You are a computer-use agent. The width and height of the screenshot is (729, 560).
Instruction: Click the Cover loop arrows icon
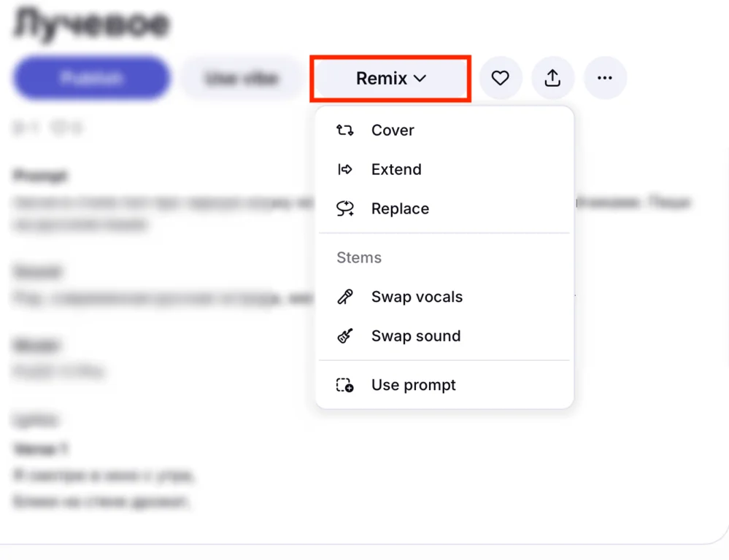pos(345,131)
